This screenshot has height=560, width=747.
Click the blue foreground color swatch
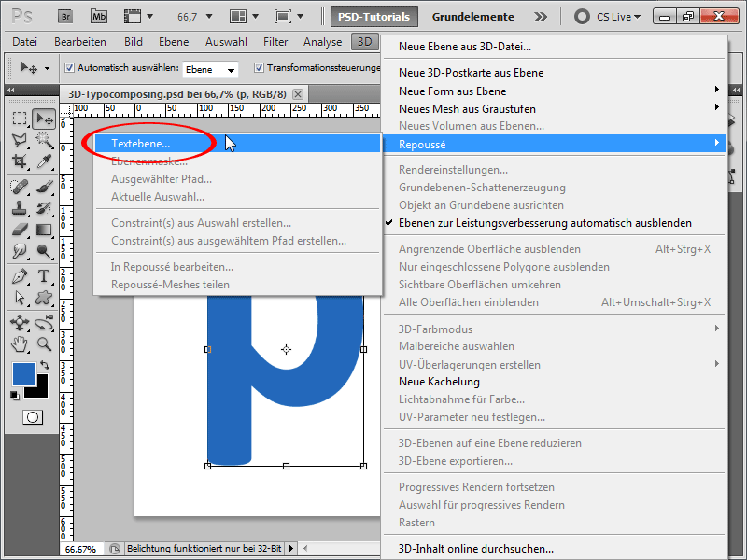[24, 374]
